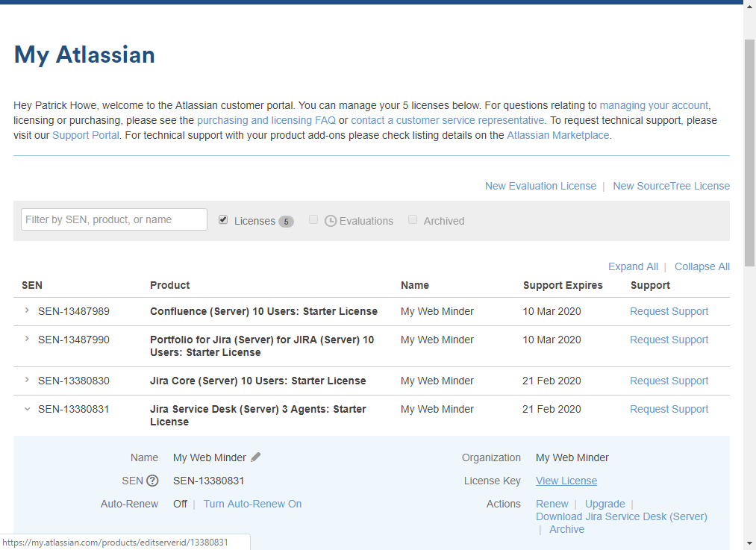Open New Evaluation License link
Image resolution: width=756 pixels, height=550 pixels.
[x=540, y=186]
